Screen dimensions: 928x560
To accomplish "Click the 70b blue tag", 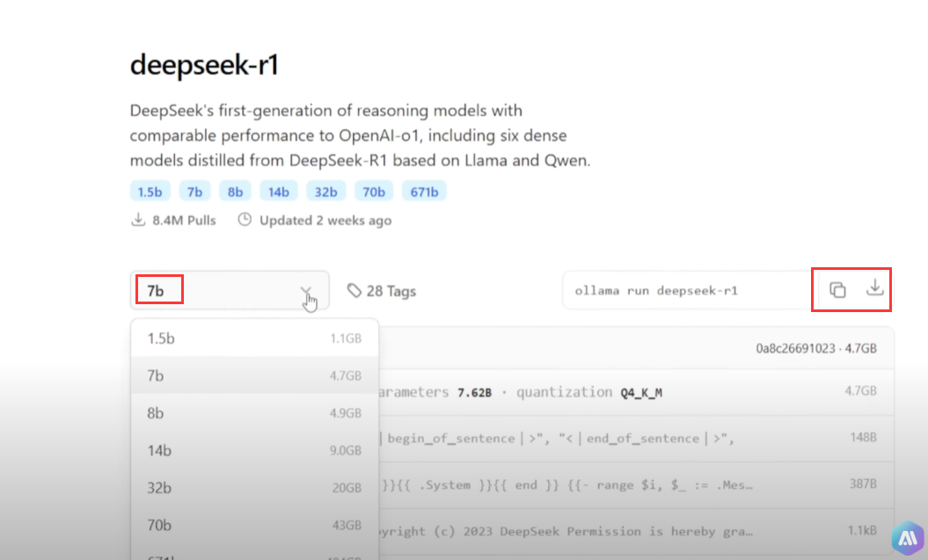I will 374,192.
